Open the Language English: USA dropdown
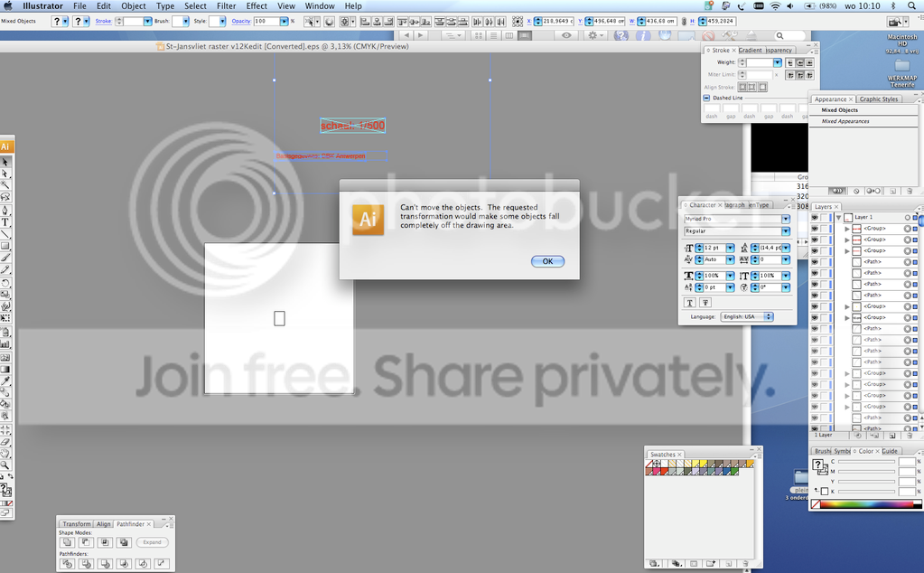 point(746,316)
